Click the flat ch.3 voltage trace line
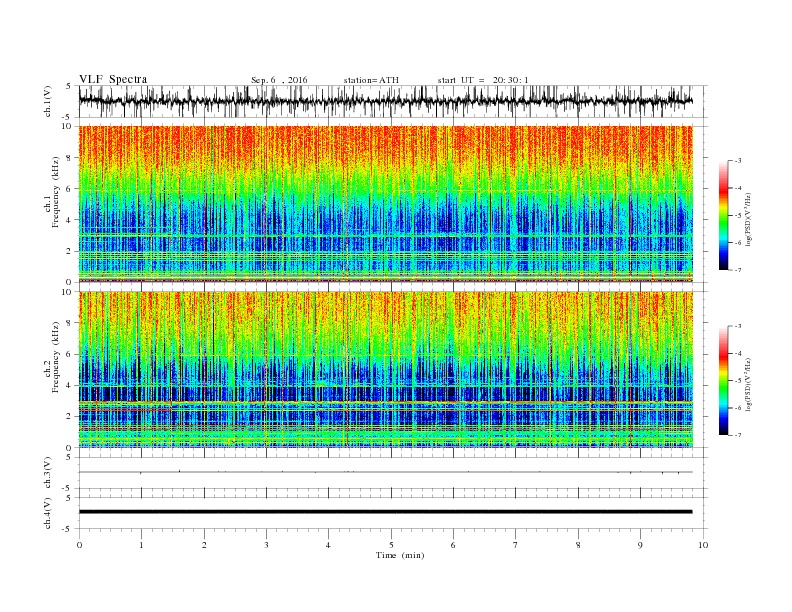The height and width of the screenshot is (612, 792). coord(385,472)
